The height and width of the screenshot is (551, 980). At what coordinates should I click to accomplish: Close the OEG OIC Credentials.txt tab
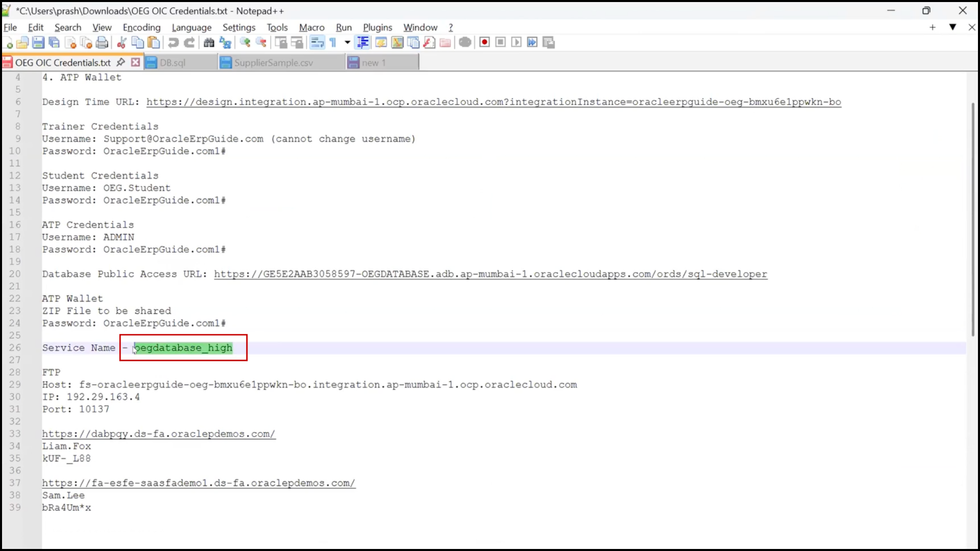tap(135, 62)
